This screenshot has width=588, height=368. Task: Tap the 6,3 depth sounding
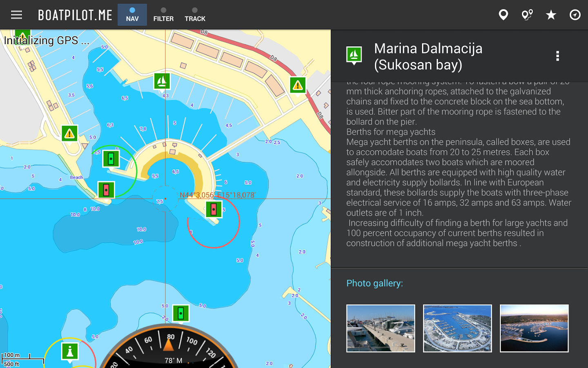click(x=110, y=125)
